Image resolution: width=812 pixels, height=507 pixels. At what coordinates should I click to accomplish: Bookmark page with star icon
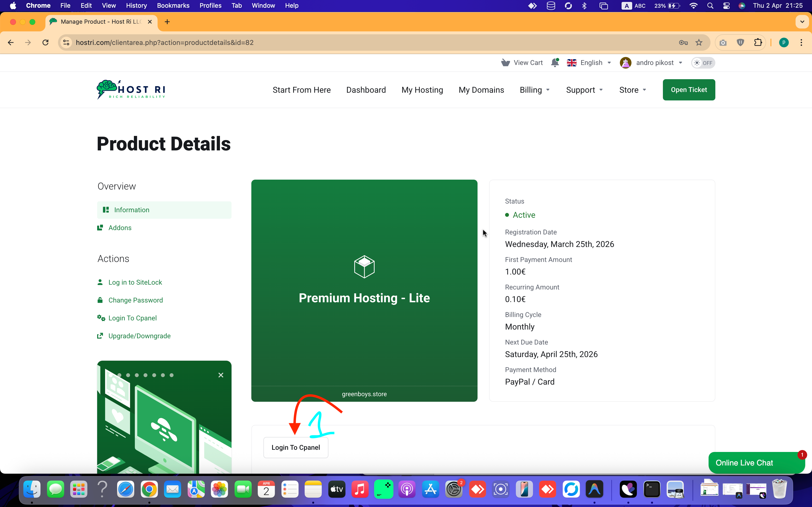pos(699,42)
